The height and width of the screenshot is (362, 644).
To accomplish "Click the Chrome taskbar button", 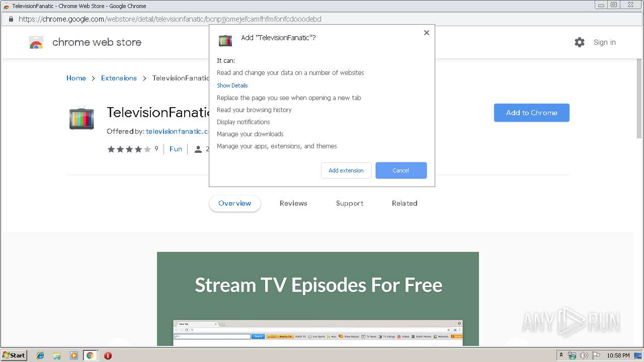I will [x=90, y=355].
